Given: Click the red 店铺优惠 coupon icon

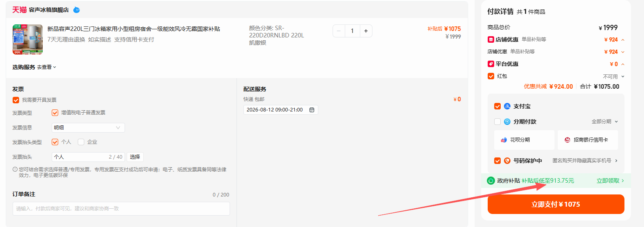Looking at the screenshot, I should click(x=491, y=39).
